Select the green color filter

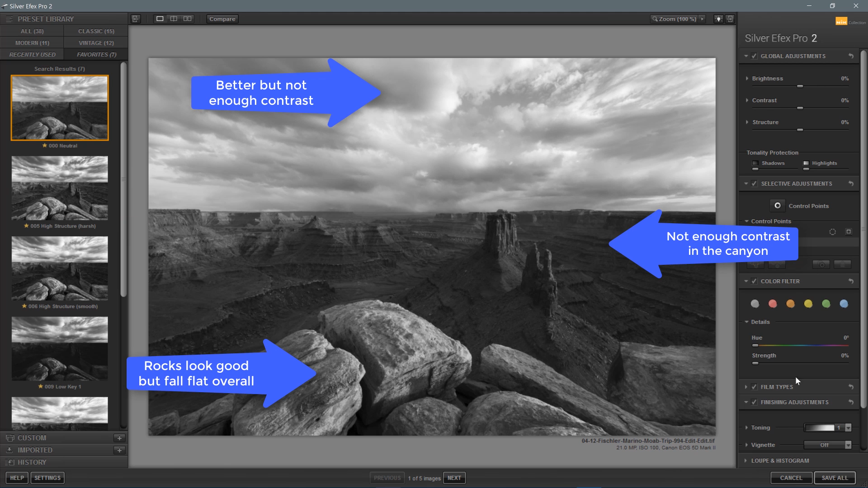(826, 304)
